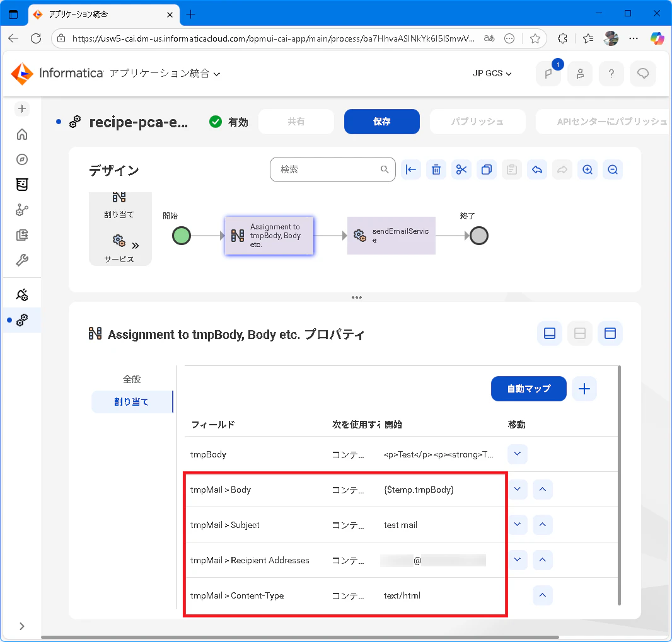Open the wrench configuration sidebar icon

point(22,260)
